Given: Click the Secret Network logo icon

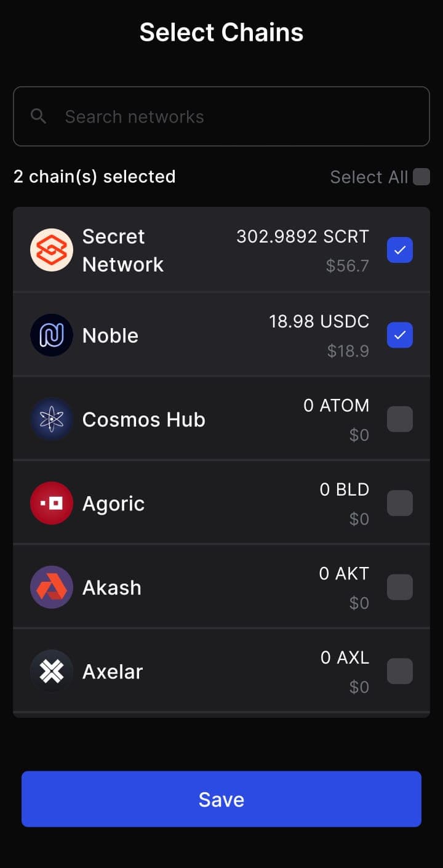Looking at the screenshot, I should tap(52, 250).
